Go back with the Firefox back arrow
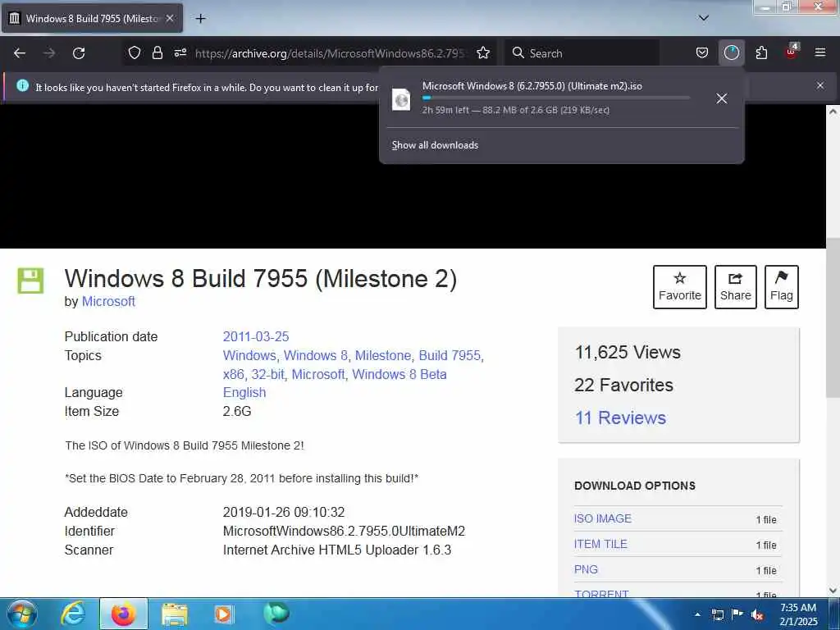This screenshot has height=630, width=840. coord(20,53)
